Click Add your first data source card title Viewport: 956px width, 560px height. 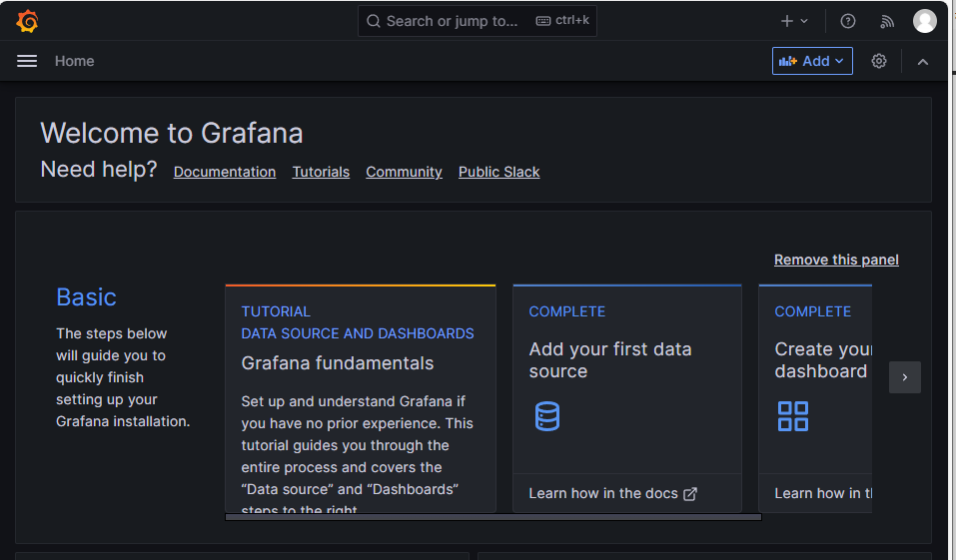pos(609,360)
